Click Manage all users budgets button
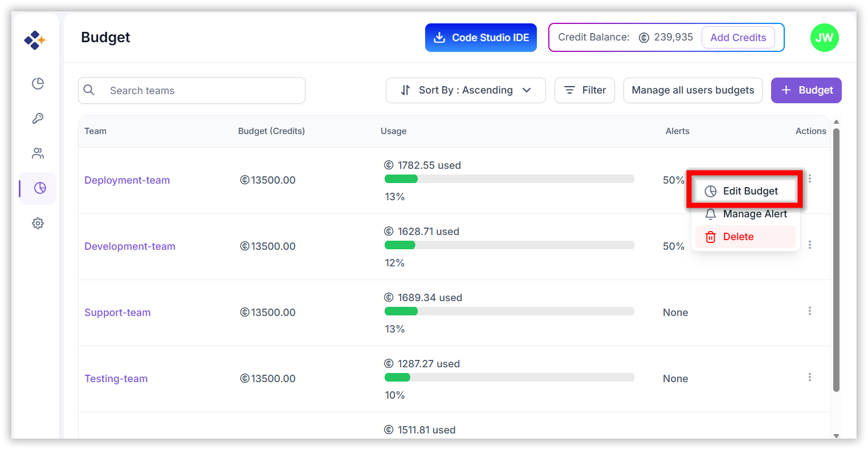The width and height of the screenshot is (868, 450). tap(692, 90)
